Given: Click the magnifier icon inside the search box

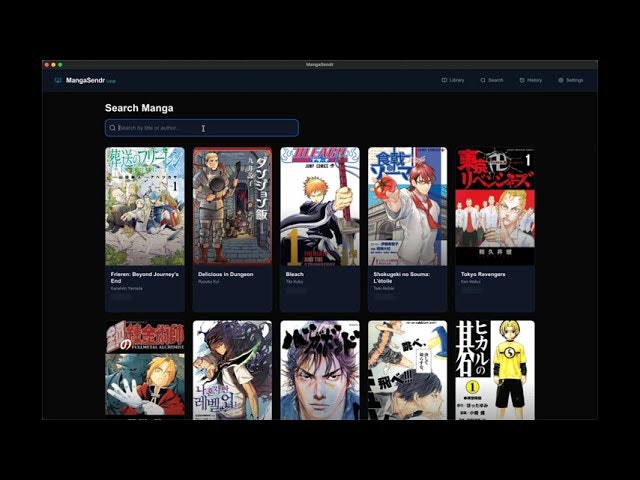Looking at the screenshot, I should point(112,128).
